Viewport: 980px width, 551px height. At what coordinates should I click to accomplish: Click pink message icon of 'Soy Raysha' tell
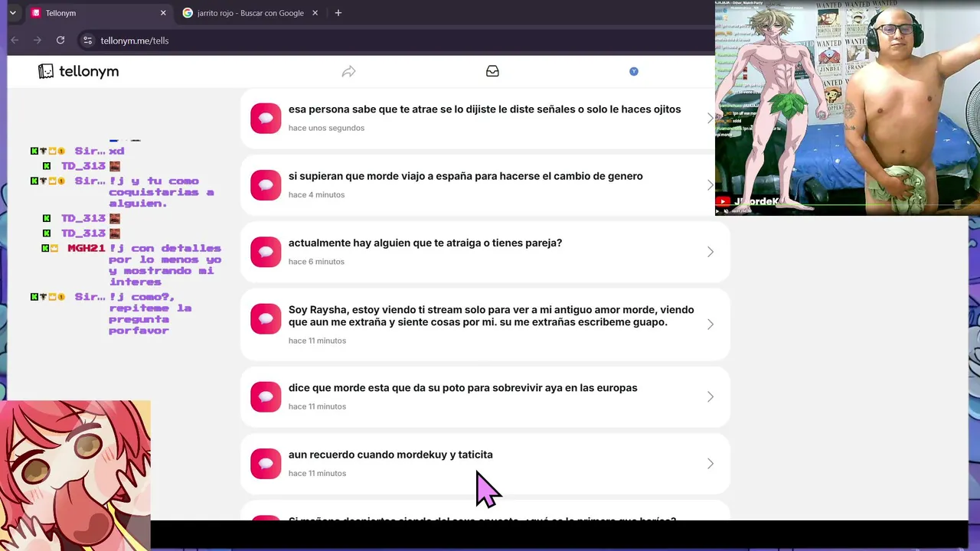click(x=266, y=318)
